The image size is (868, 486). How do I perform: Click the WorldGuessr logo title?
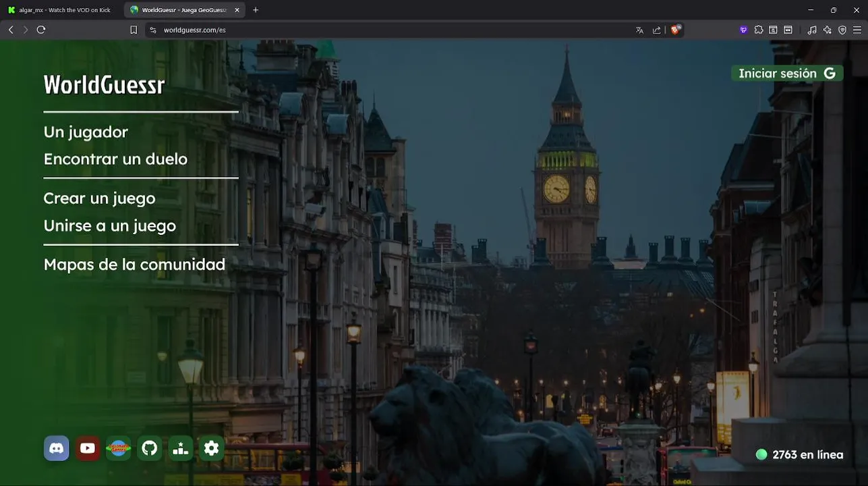[x=104, y=85]
